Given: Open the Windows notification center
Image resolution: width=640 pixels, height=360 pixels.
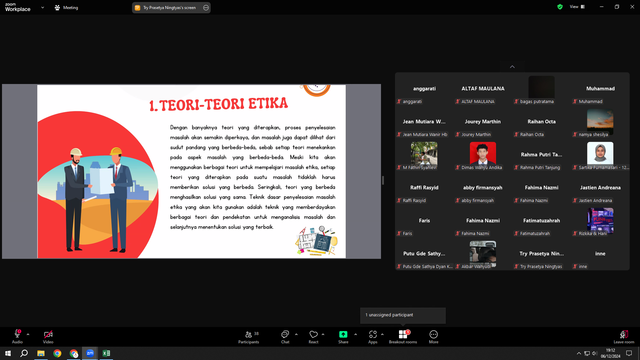Looking at the screenshot, I should point(629,353).
